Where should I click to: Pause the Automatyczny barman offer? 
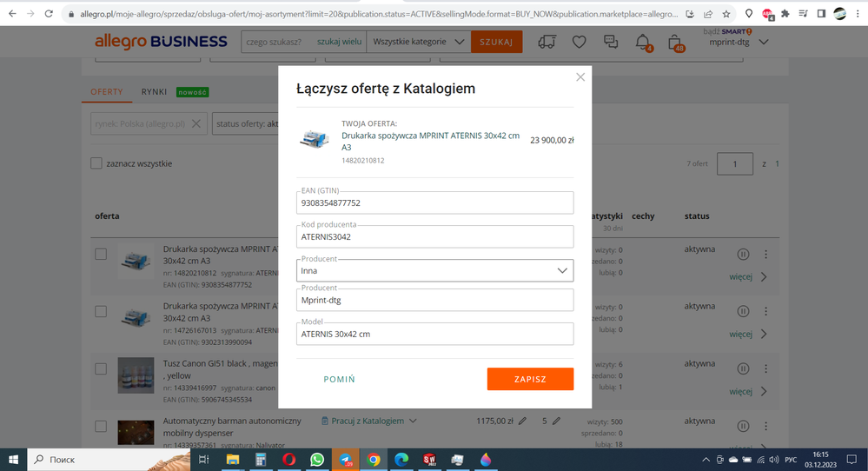coord(743,426)
